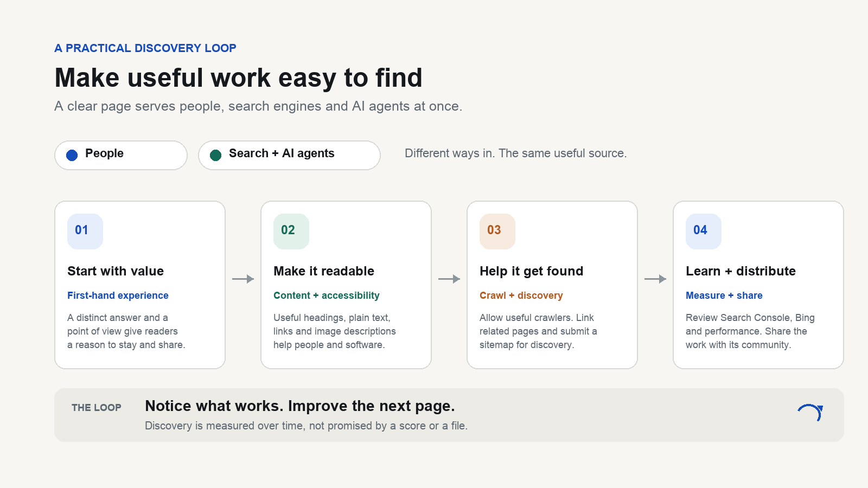
Task: Click the green dot beside Search + AI agents
Action: 216,155
